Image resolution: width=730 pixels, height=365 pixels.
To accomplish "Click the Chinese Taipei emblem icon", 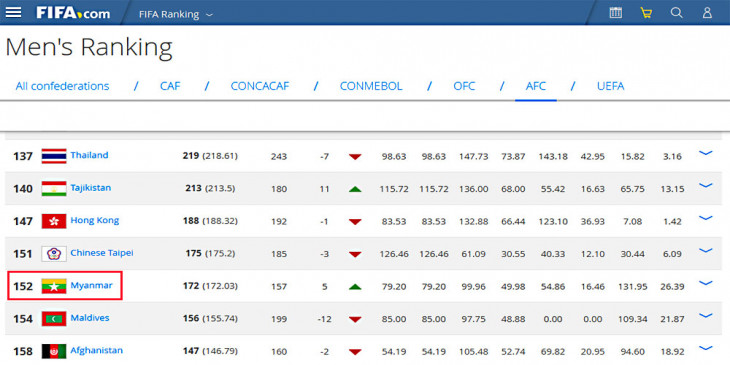I will click(x=54, y=254).
